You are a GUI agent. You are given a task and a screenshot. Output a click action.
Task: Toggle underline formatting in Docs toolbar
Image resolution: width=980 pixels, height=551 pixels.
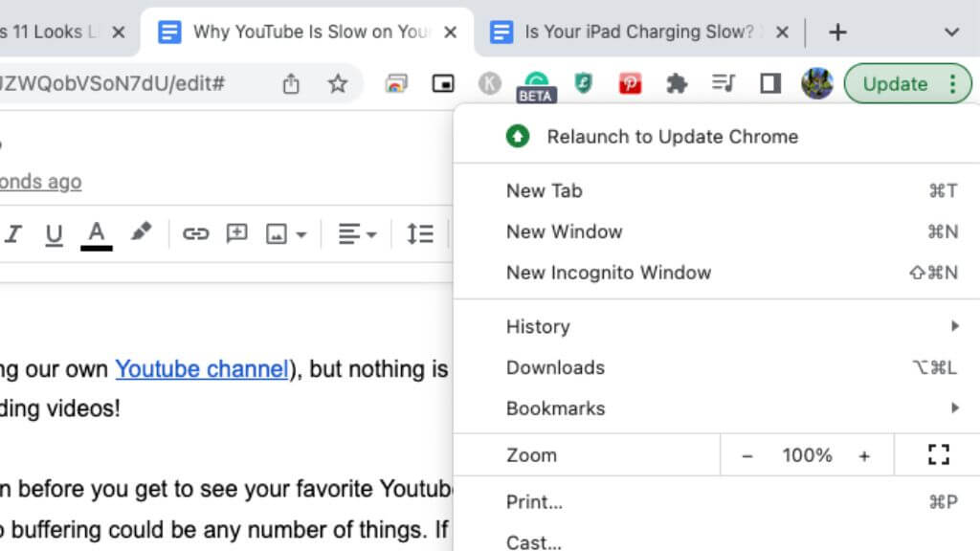(x=54, y=234)
